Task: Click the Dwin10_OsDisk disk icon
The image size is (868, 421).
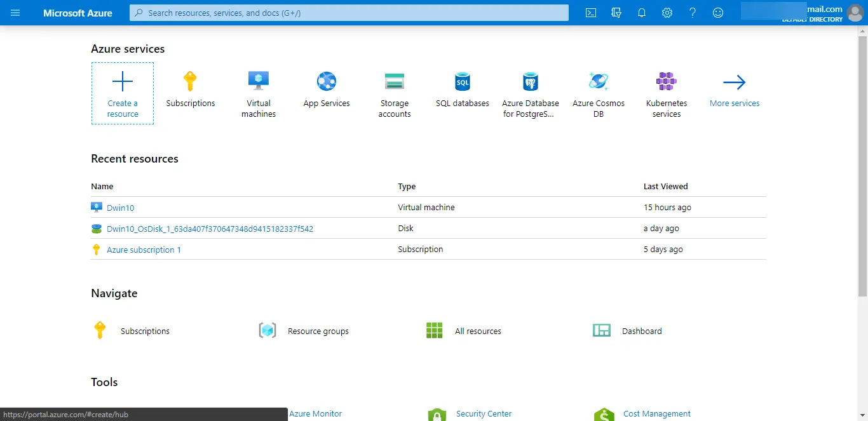Action: [x=97, y=229]
